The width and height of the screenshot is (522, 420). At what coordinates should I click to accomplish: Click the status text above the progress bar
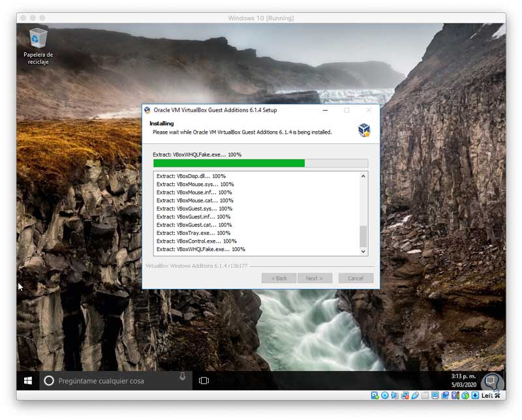coord(197,155)
